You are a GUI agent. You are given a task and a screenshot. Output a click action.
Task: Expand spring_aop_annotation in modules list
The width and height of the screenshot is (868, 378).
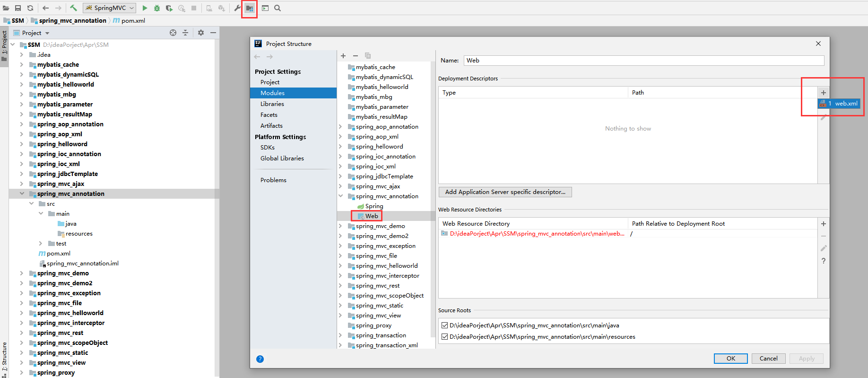point(340,127)
